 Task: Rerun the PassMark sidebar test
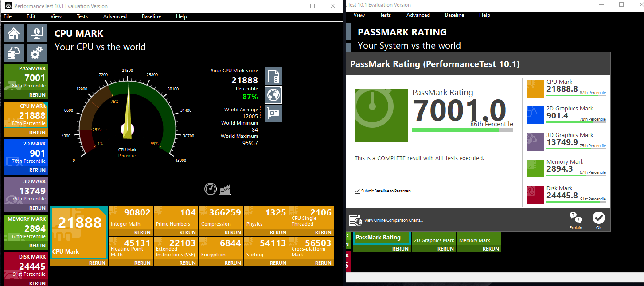point(38,95)
